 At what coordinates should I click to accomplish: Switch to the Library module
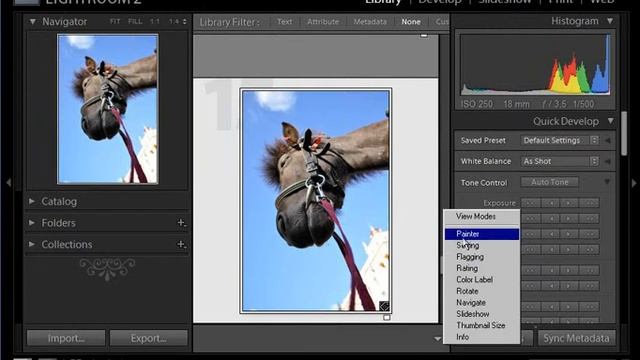tap(383, 2)
